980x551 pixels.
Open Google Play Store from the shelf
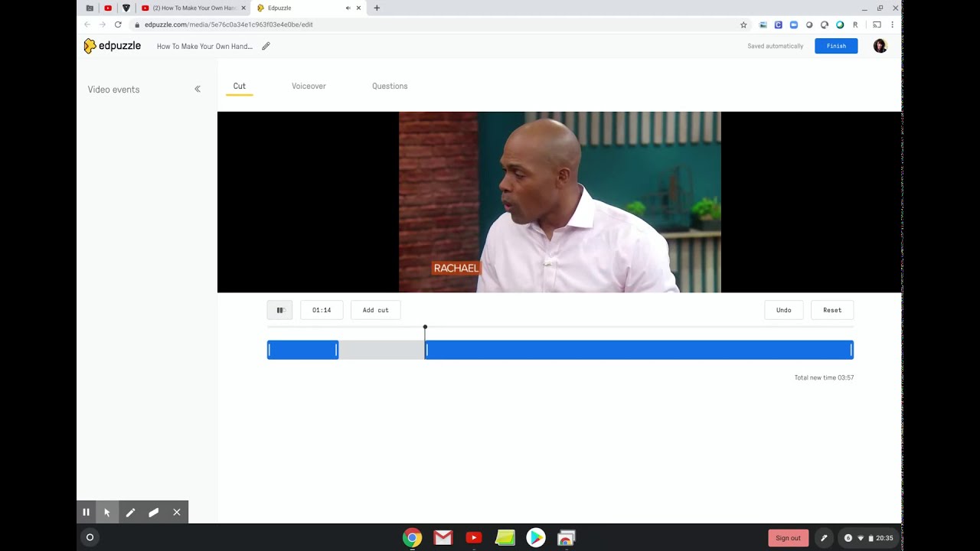pos(536,538)
